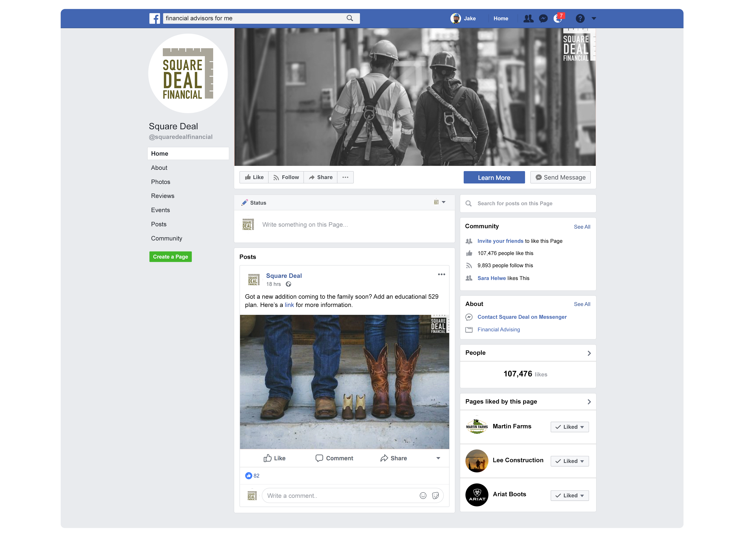Open Liked dropdown for Ariat Boots
The image size is (756, 547).
click(570, 496)
